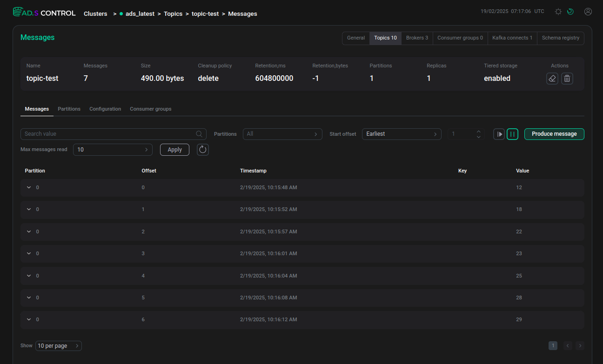The image size is (603, 364).
Task: Click the auto-refresh circular icon in header
Action: (570, 12)
